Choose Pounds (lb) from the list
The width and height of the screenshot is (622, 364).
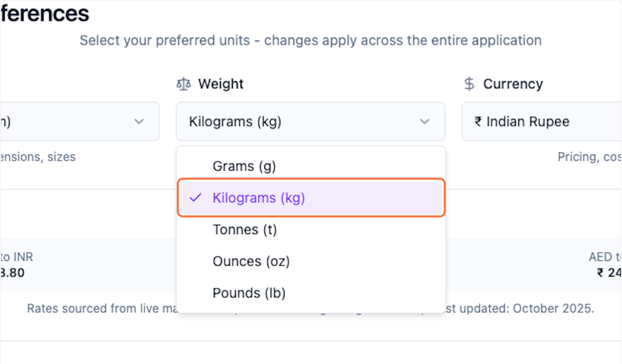click(249, 293)
